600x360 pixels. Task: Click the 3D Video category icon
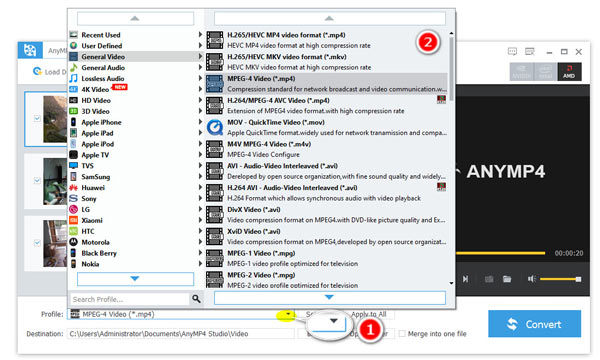[73, 111]
